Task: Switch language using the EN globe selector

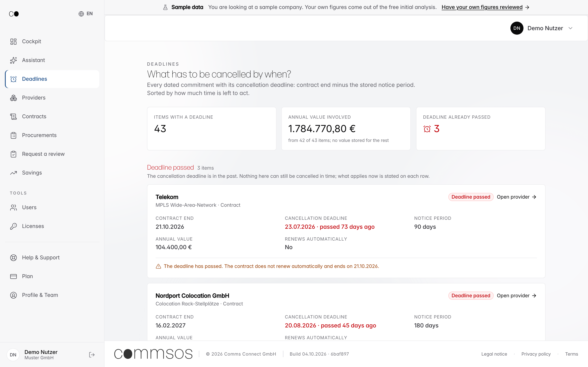Action: pyautogui.click(x=86, y=14)
